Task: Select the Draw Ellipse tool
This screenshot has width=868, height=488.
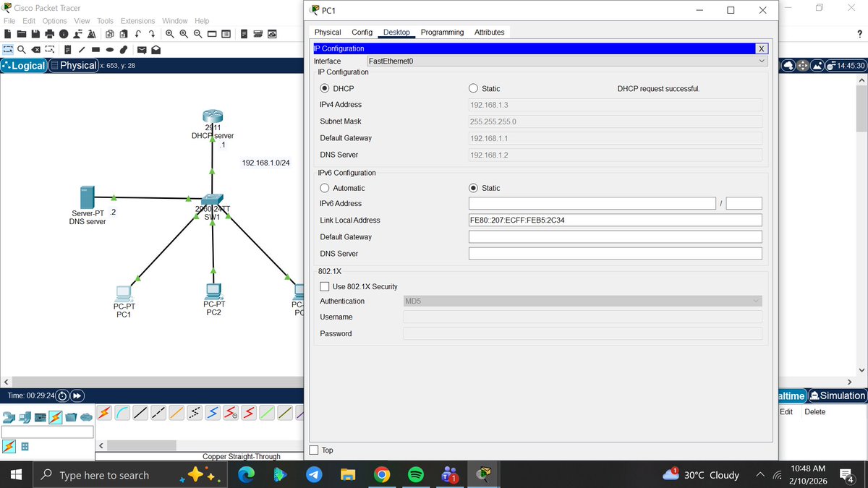Action: point(109,50)
